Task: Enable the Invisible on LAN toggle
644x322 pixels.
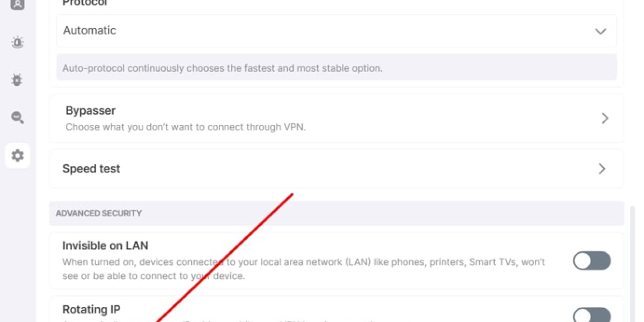Action: 591,261
